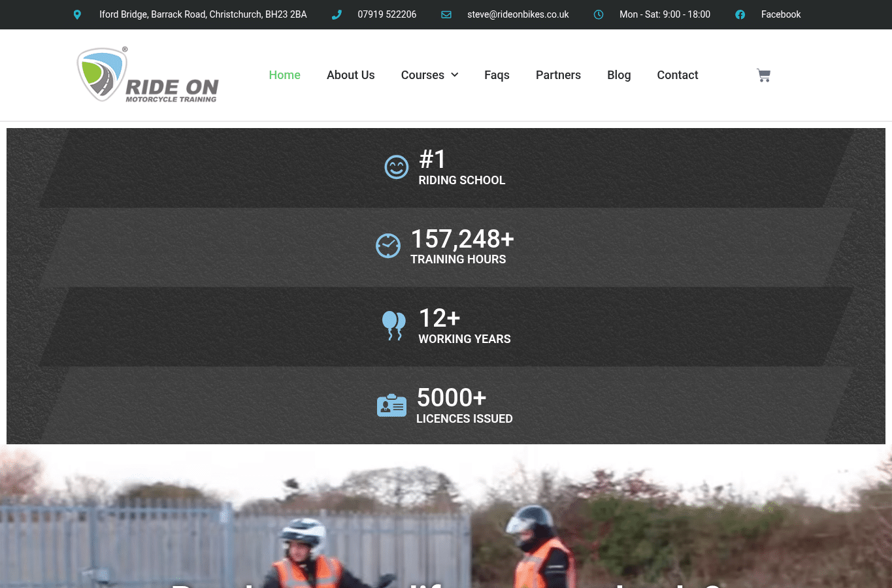Open the About Us page

click(x=351, y=75)
